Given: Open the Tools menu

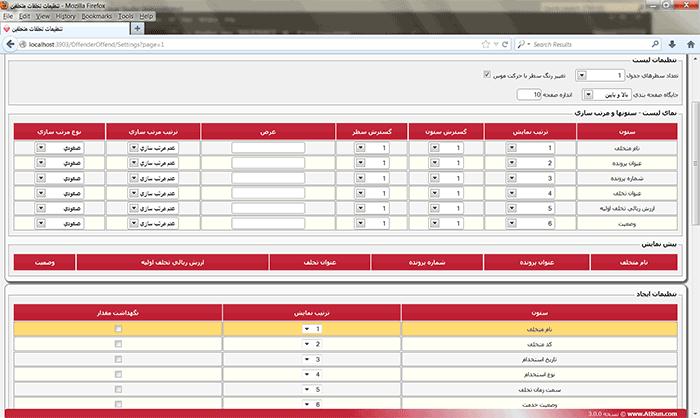Looking at the screenshot, I should coord(125,16).
